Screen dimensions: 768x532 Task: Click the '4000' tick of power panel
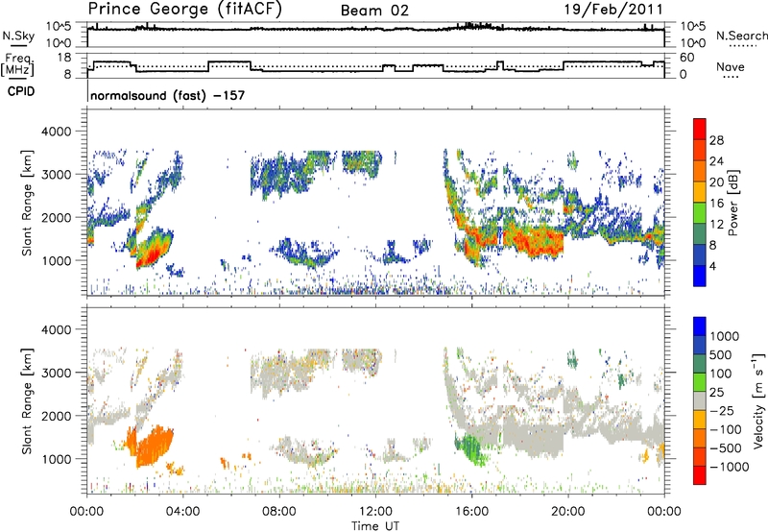tap(58, 132)
